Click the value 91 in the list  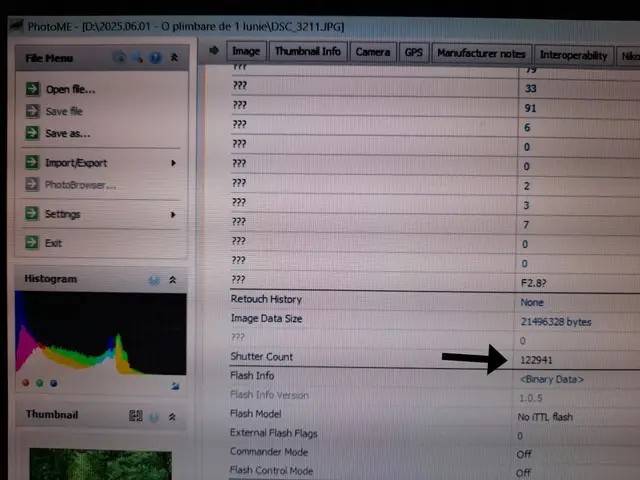pos(530,108)
